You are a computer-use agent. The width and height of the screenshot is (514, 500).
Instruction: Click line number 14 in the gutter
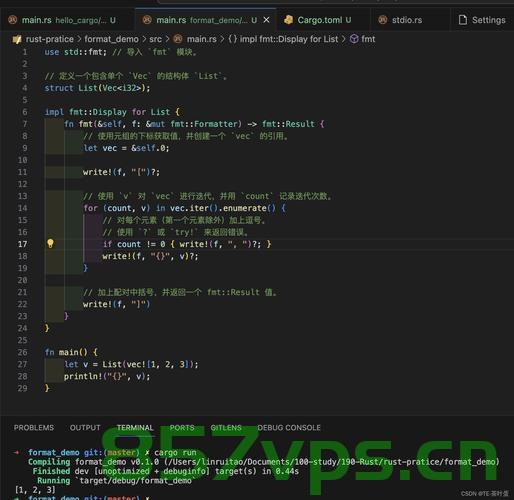pyautogui.click(x=22, y=208)
